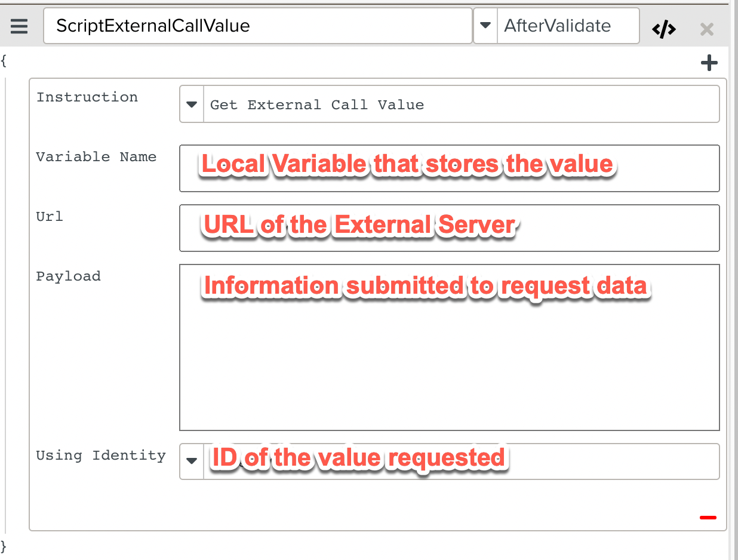Click the Url label
The image size is (738, 560).
point(49,216)
